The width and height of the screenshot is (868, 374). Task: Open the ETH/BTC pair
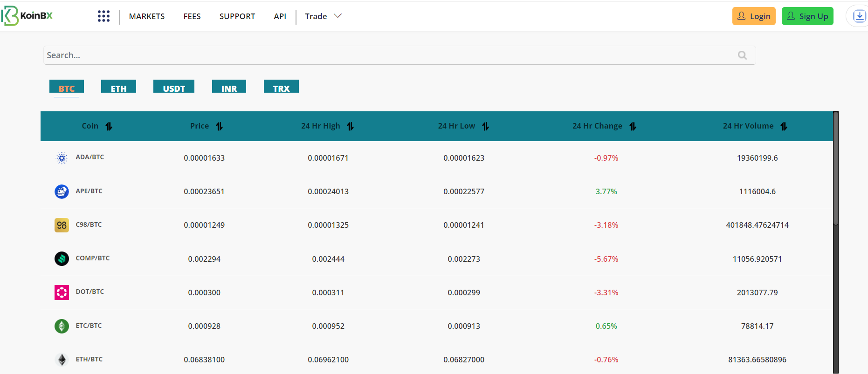click(89, 359)
